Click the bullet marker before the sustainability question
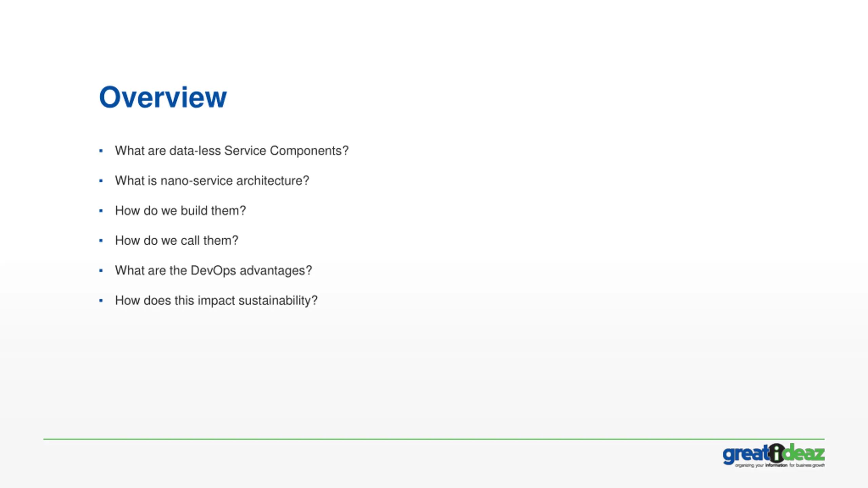Viewport: 868px width, 488px height. 101,300
